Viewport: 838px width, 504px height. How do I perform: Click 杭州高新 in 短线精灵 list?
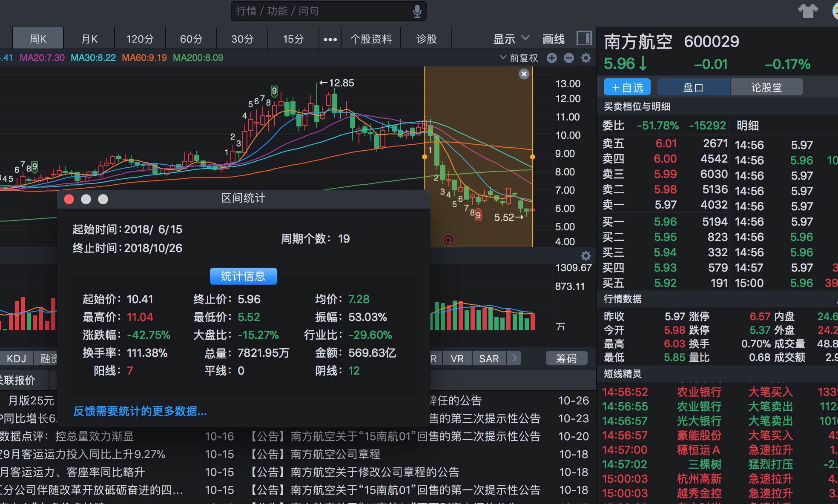tap(699, 479)
